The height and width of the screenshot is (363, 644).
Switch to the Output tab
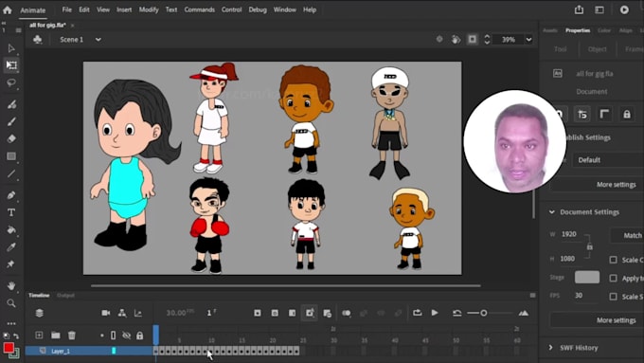[65, 295]
